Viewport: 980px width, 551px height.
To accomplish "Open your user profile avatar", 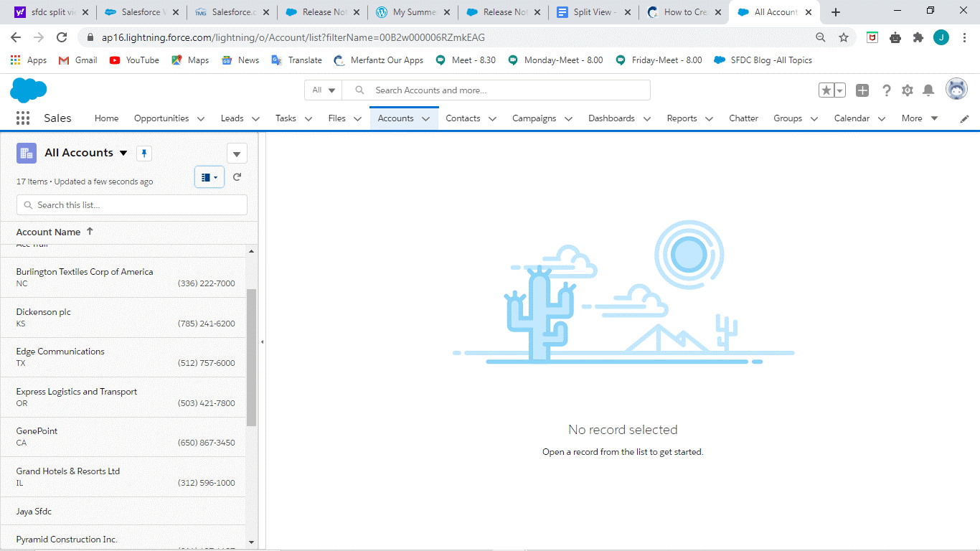I will point(956,88).
